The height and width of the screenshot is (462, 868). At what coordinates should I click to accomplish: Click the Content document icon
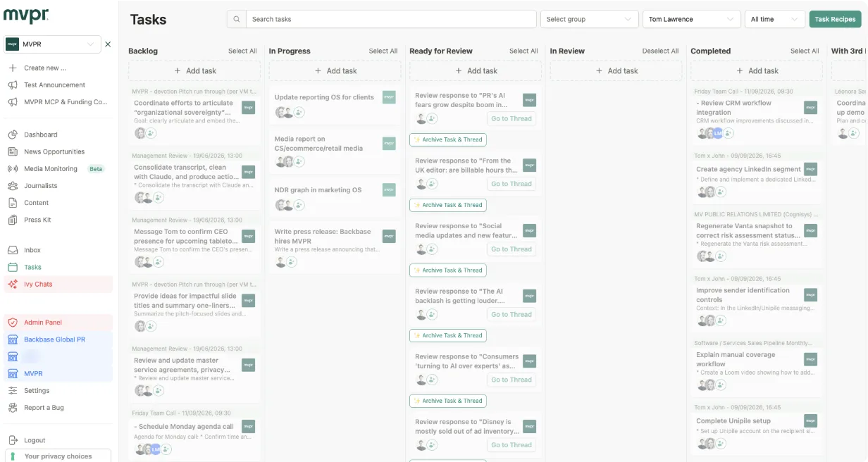(12, 203)
